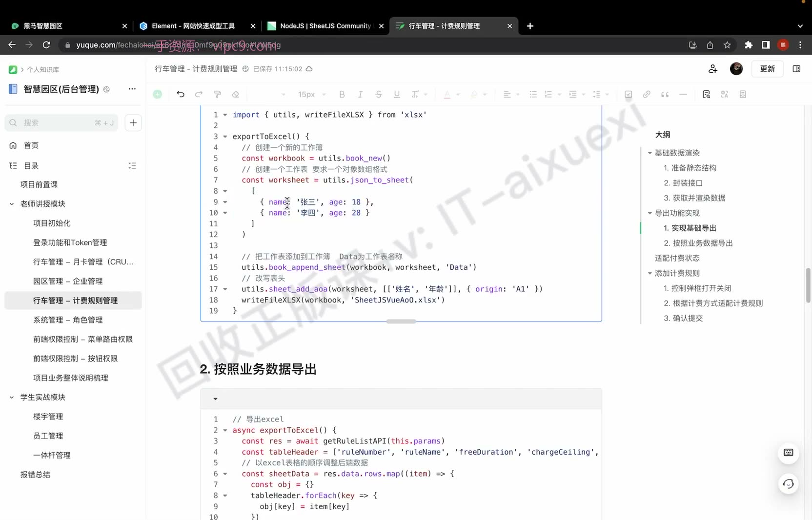Screen dimensions: 812x520
Task: Insert a hyperlink via link icon
Action: (647, 94)
